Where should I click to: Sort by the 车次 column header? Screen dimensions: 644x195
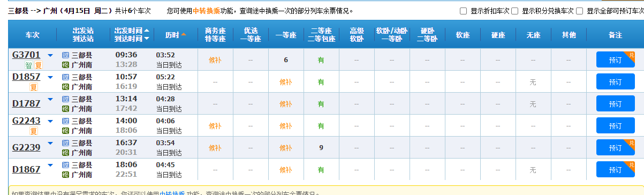click(x=33, y=35)
